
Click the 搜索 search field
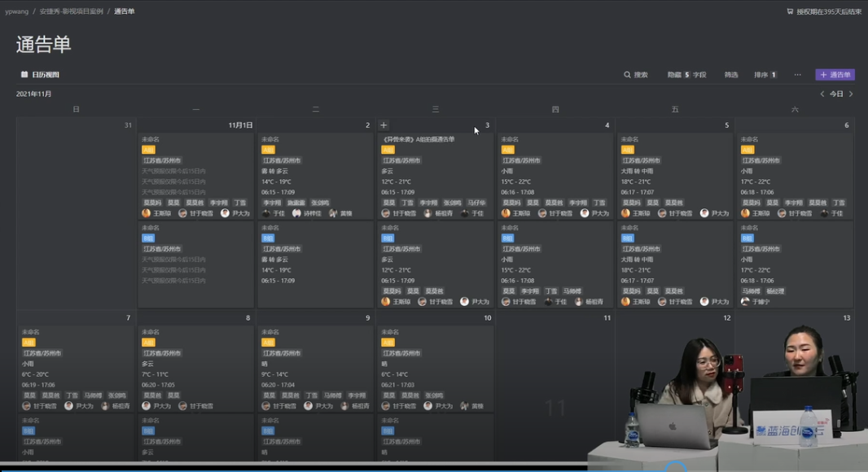click(636, 75)
